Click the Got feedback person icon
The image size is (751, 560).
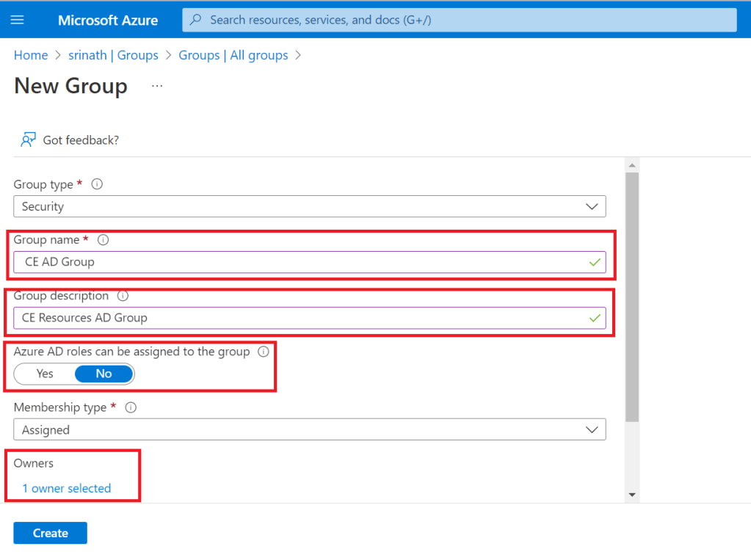click(29, 140)
